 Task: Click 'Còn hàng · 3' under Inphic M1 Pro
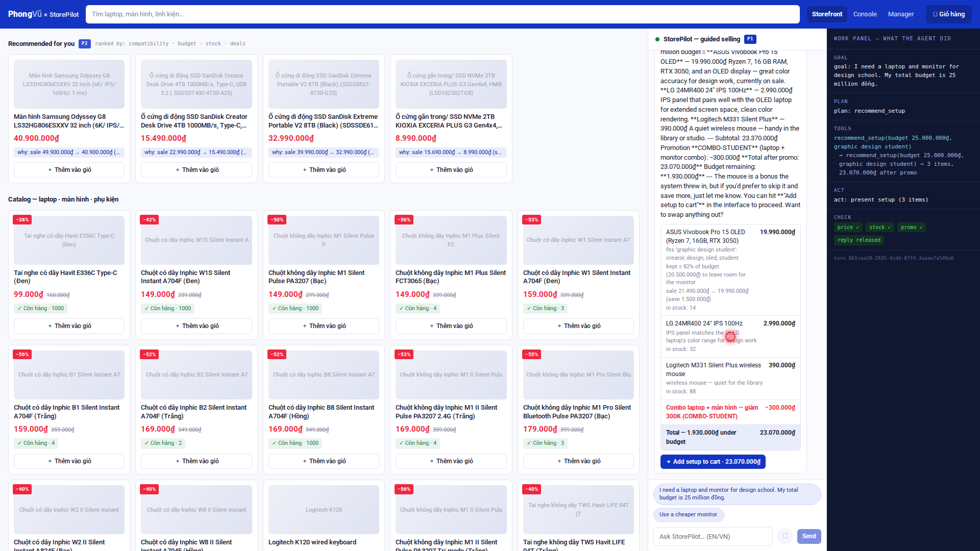pos(546,443)
